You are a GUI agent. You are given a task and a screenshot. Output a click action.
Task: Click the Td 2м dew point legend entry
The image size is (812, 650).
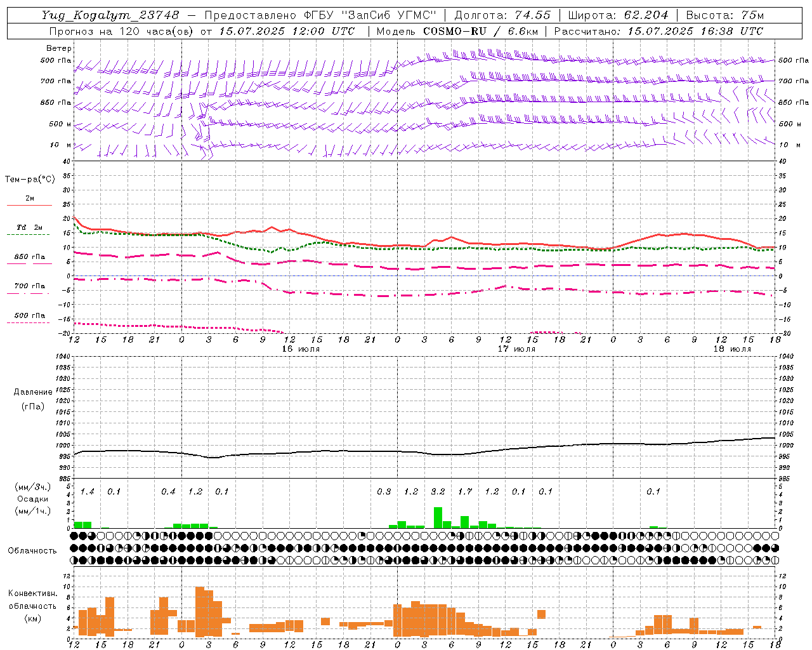point(29,227)
